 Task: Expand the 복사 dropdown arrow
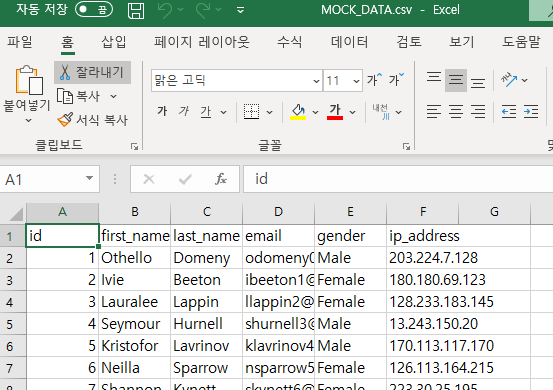click(x=114, y=96)
